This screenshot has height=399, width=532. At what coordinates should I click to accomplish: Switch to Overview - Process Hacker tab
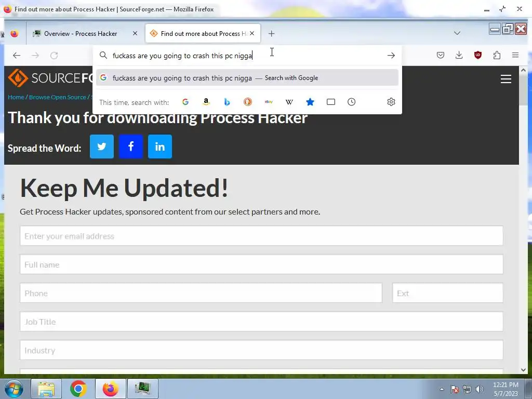80,34
